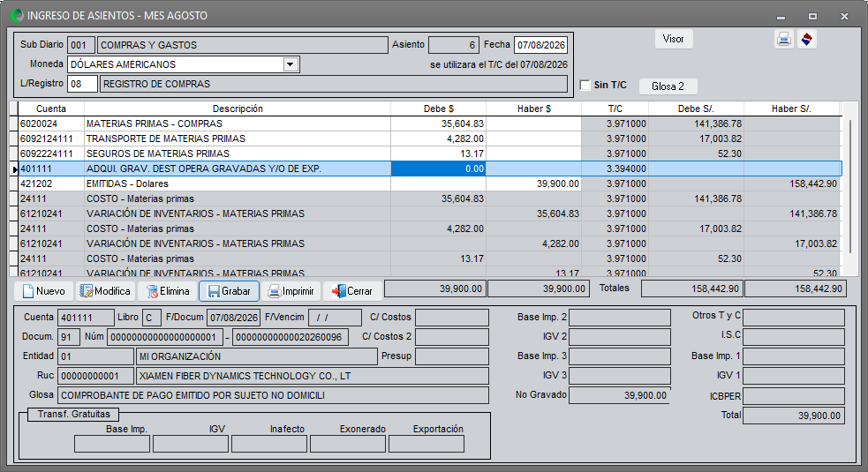
Task: Click the C/ Costos field
Action: [x=452, y=318]
